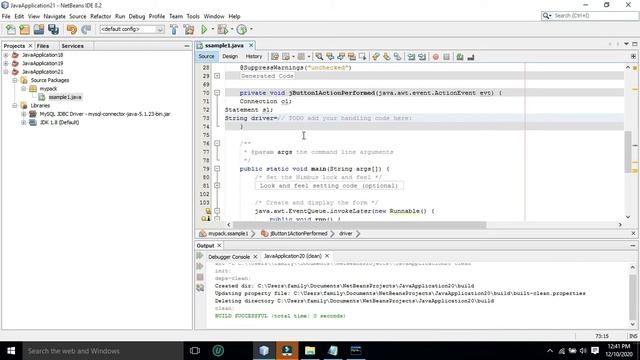Click the New Project toolbar icon
640x360 pixels.
(24, 29)
